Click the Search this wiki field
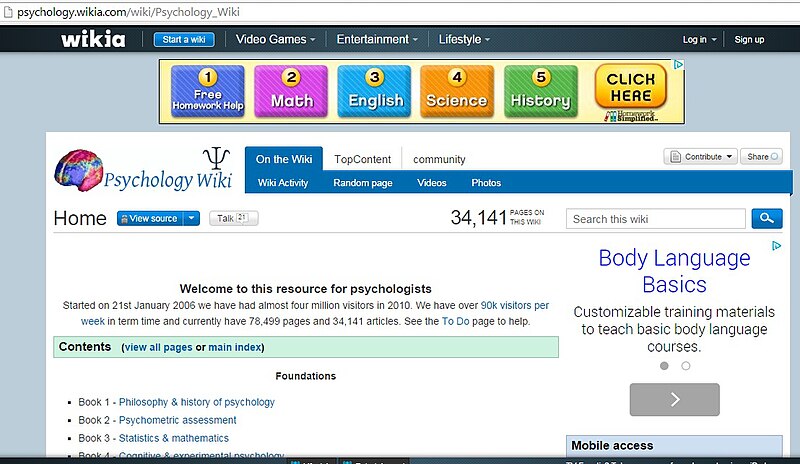 pos(656,219)
